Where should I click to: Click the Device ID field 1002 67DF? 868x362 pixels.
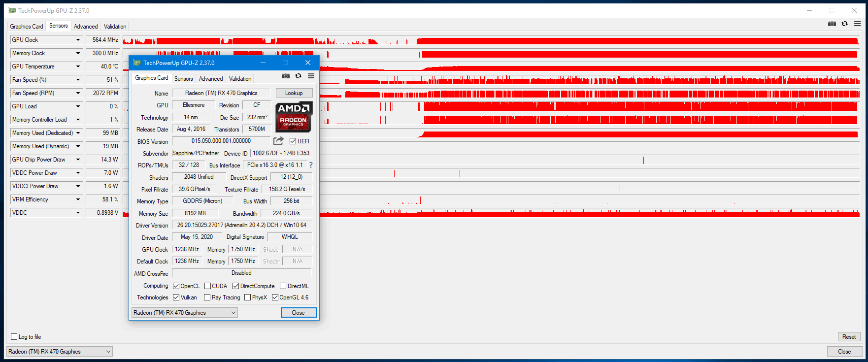click(281, 153)
